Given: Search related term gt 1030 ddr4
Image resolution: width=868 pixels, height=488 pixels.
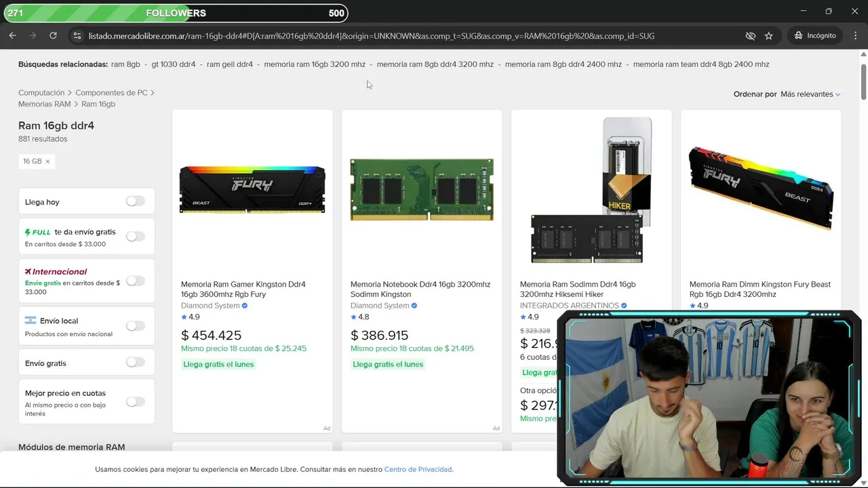Looking at the screenshot, I should point(174,64).
